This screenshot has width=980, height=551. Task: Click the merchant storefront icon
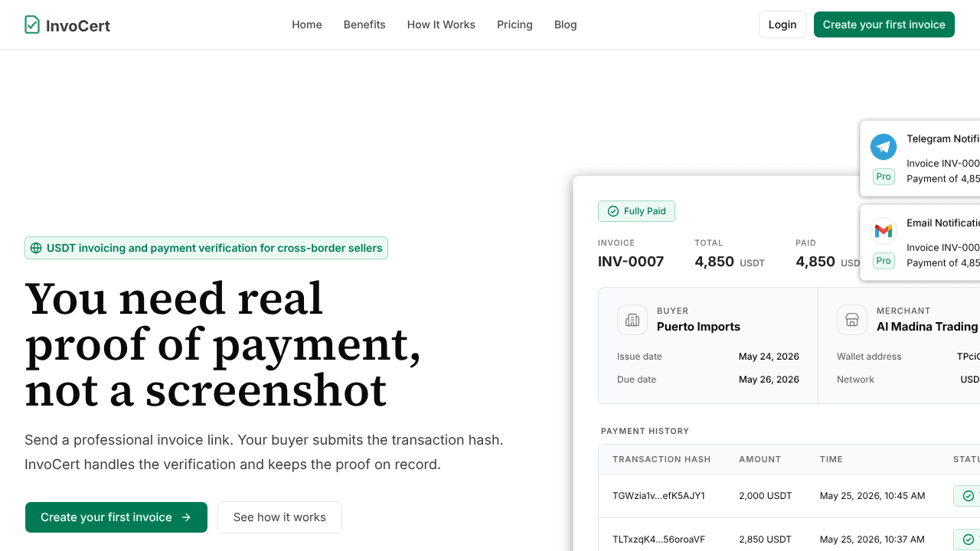852,320
